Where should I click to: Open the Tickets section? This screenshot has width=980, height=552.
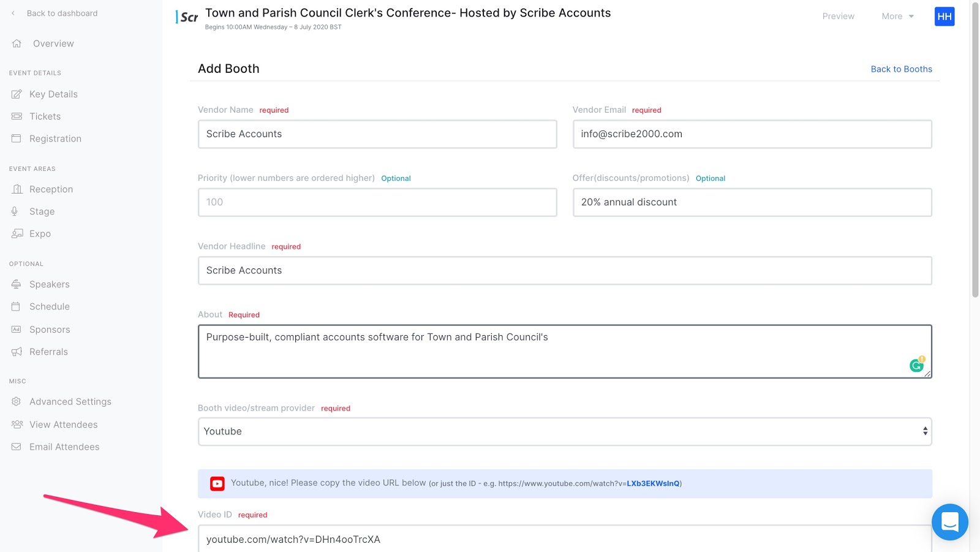pyautogui.click(x=45, y=116)
